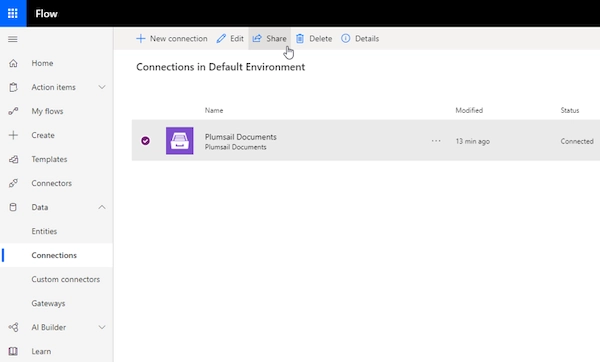
Task: Click Create in the sidebar
Action: pyautogui.click(x=43, y=135)
